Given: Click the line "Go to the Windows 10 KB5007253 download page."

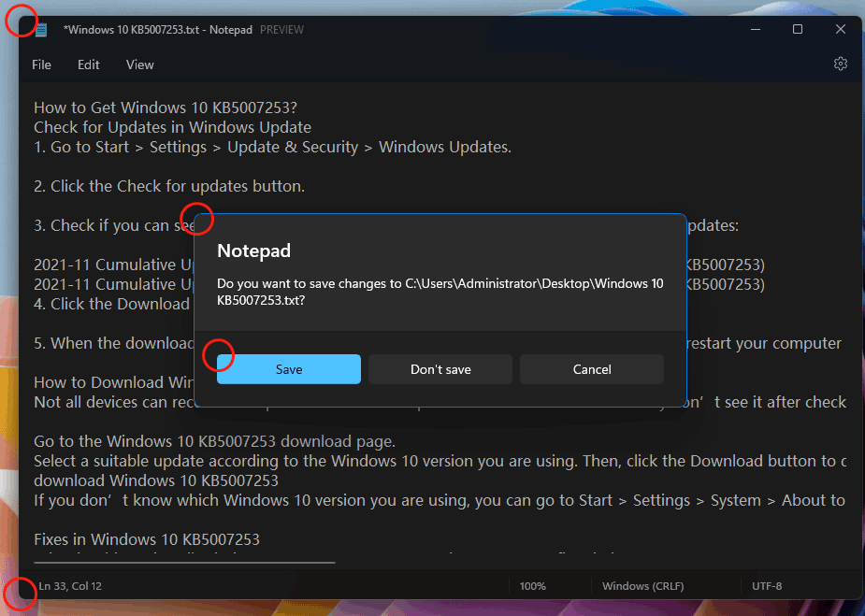Looking at the screenshot, I should pyautogui.click(x=214, y=441).
